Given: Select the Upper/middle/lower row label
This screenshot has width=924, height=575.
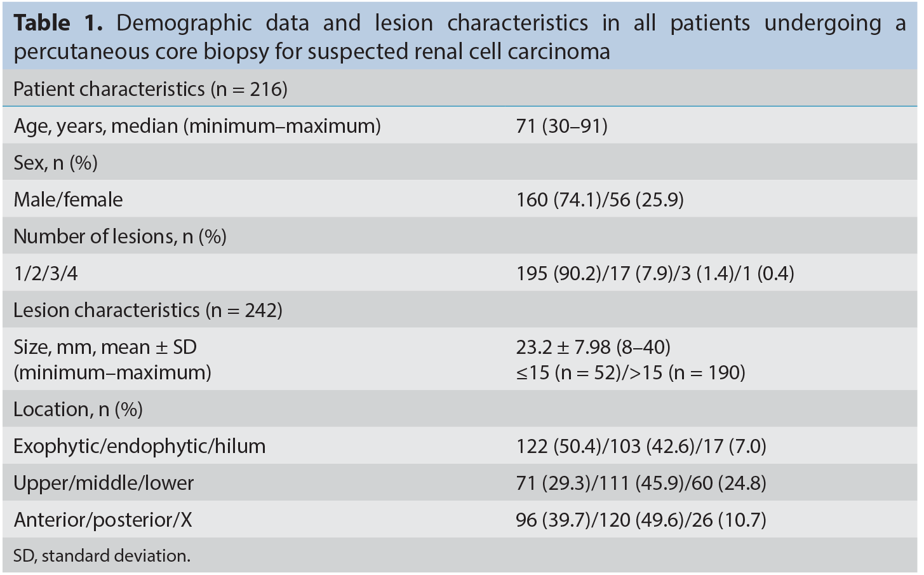Looking at the screenshot, I should pos(104,483).
